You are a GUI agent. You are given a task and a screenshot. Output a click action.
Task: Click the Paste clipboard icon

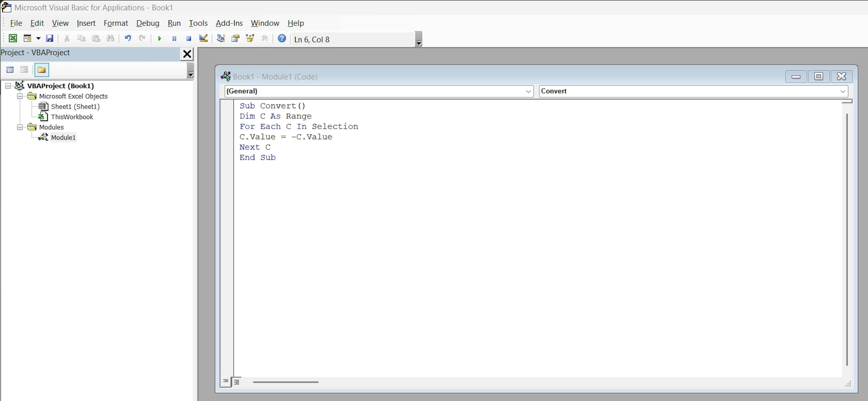pyautogui.click(x=96, y=38)
